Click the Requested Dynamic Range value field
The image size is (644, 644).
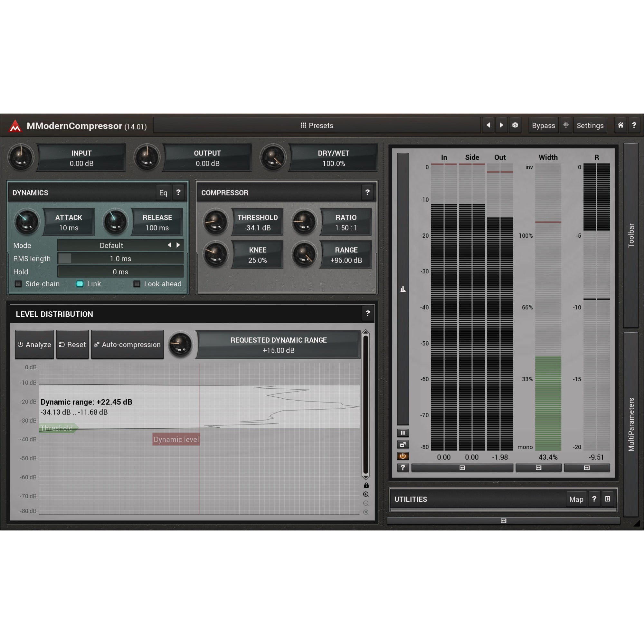tap(278, 345)
